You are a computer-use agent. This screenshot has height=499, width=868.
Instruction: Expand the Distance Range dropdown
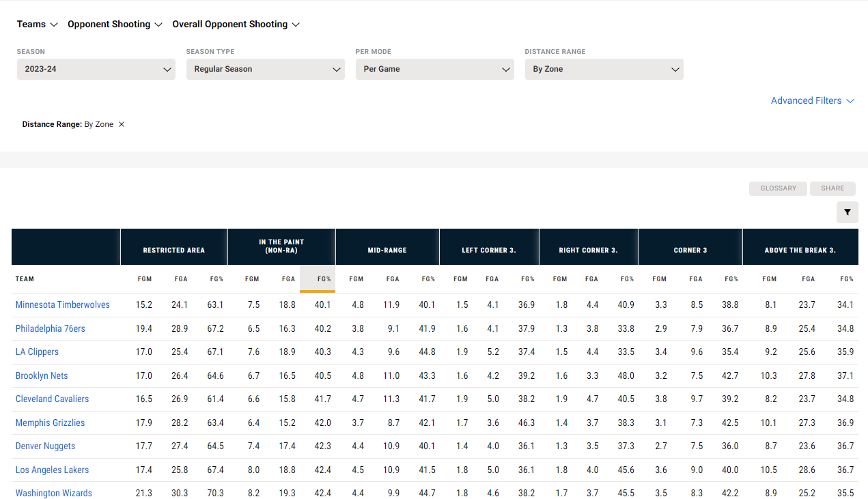pyautogui.click(x=604, y=69)
